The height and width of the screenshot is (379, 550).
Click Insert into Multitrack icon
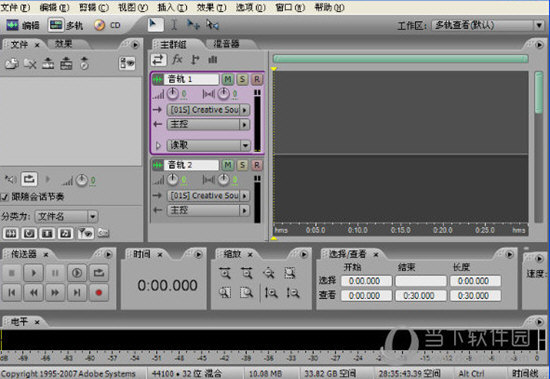click(48, 64)
